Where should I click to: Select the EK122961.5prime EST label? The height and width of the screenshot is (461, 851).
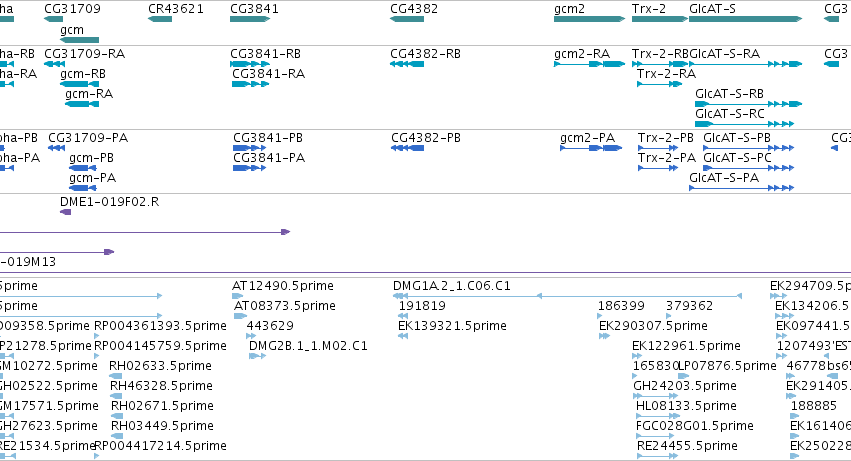pos(687,346)
